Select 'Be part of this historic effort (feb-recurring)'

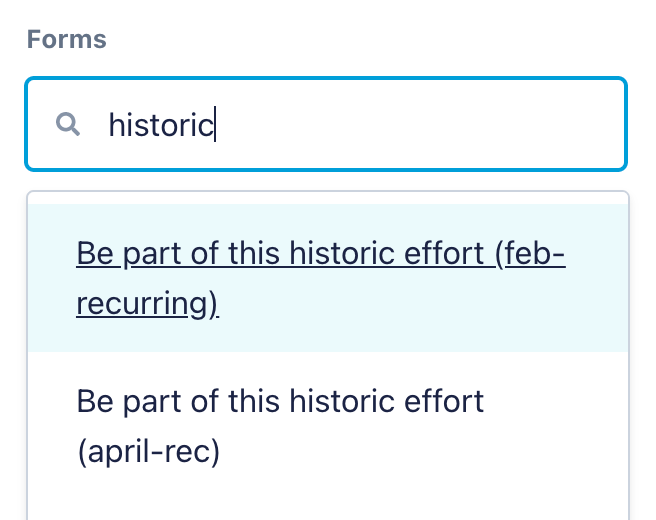pyautogui.click(x=320, y=278)
